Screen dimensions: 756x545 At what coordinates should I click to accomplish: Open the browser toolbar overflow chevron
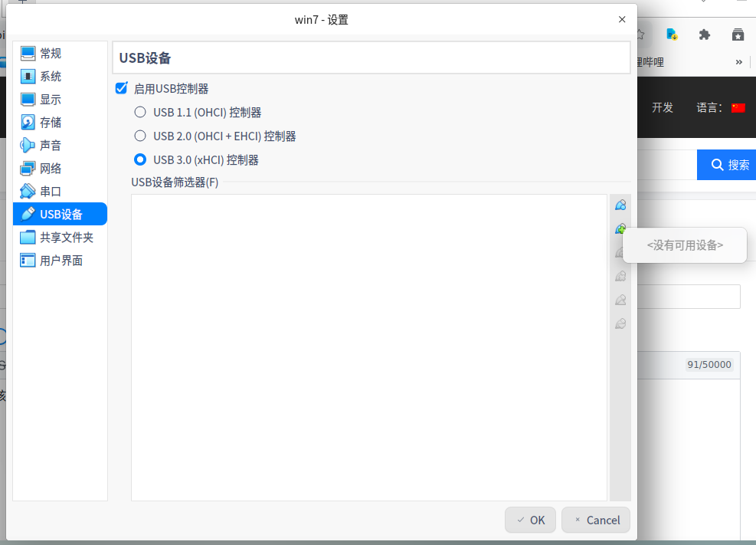coord(738,62)
